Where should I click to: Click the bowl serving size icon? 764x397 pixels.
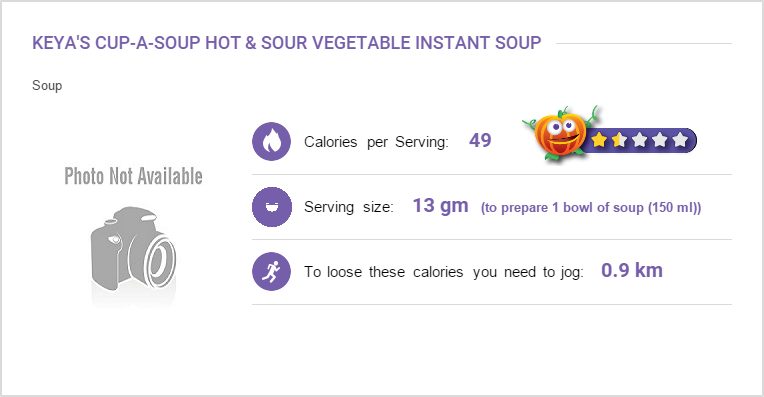[271, 207]
